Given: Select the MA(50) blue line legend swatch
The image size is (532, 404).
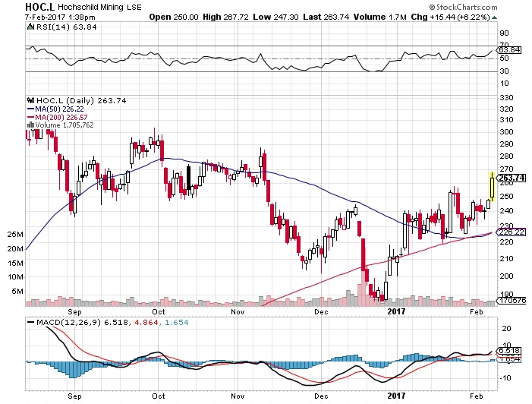Looking at the screenshot, I should pos(30,109).
